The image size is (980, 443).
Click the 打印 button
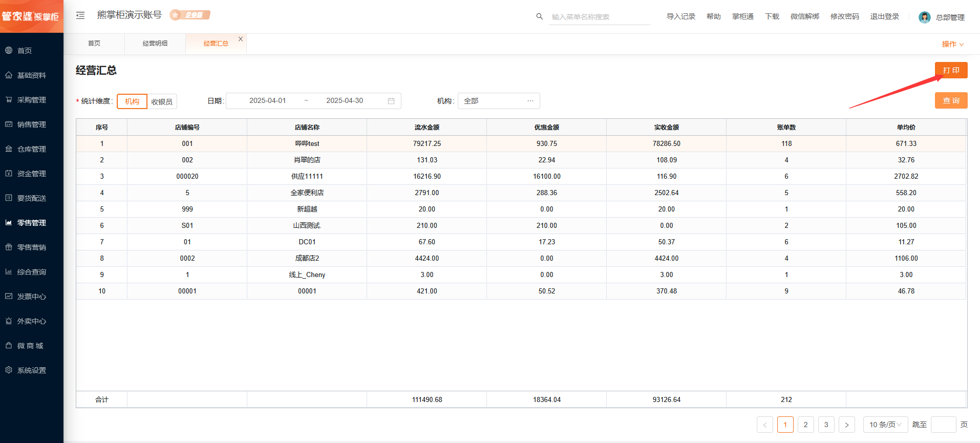951,70
